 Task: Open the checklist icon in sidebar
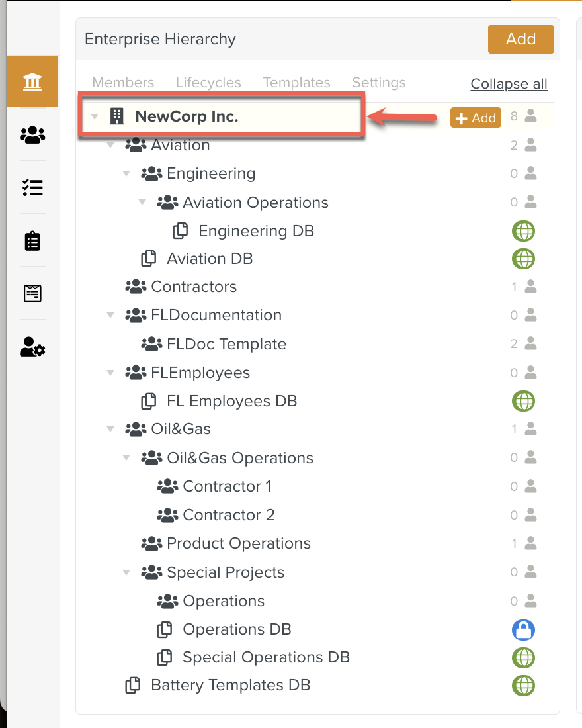32,188
